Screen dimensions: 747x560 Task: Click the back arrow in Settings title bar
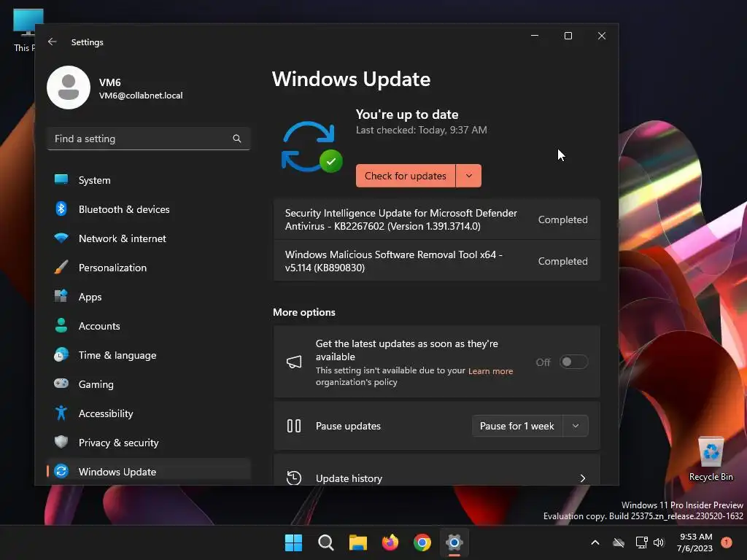tap(53, 42)
